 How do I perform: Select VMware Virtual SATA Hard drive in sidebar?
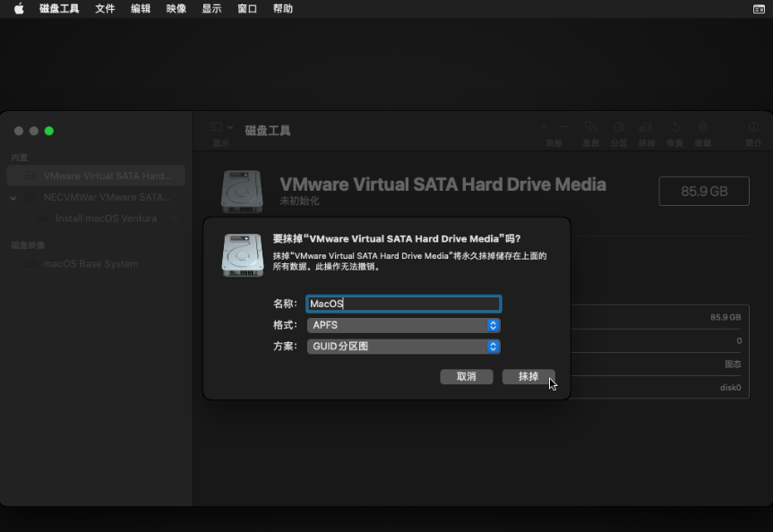(107, 176)
